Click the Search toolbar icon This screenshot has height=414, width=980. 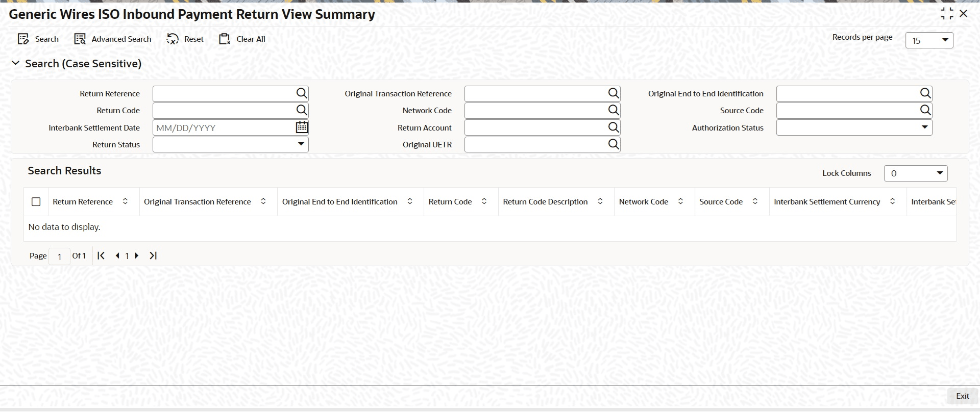click(23, 39)
